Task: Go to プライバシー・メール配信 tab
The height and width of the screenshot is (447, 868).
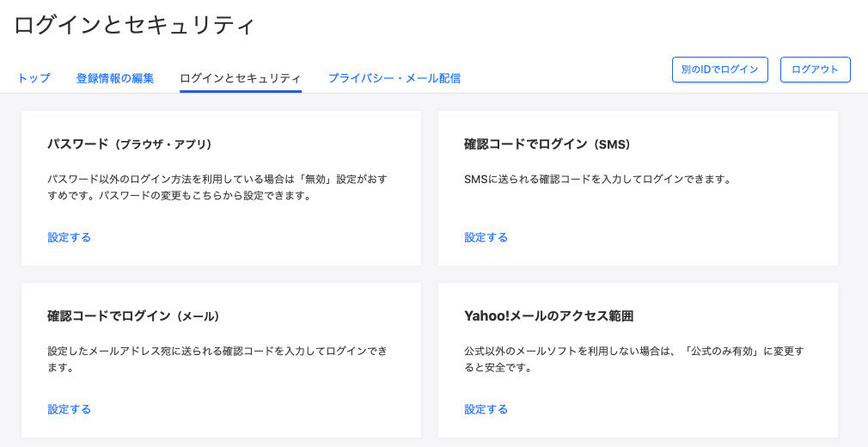Action: pyautogui.click(x=394, y=78)
